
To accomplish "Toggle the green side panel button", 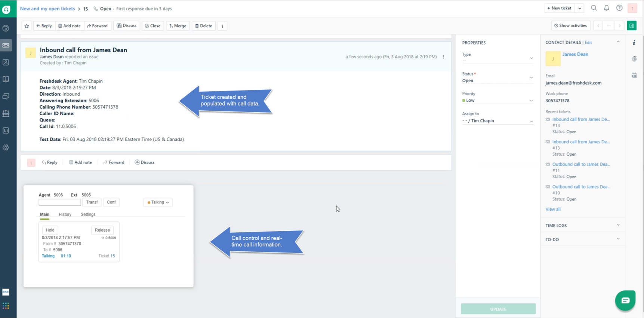I will (631, 26).
